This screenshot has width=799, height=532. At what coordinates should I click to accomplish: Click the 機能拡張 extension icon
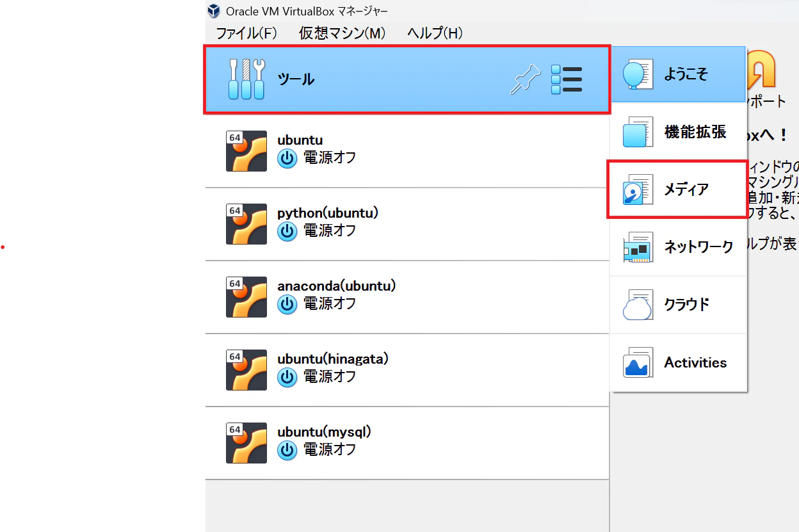pos(638,132)
